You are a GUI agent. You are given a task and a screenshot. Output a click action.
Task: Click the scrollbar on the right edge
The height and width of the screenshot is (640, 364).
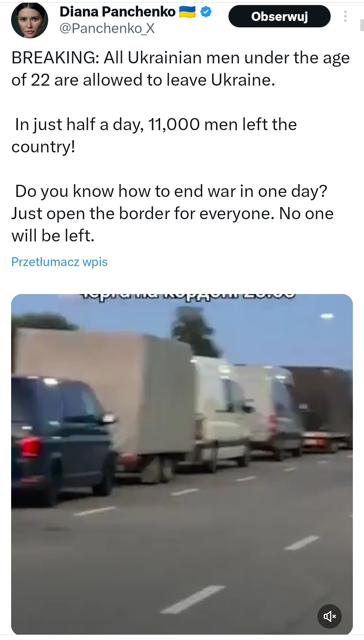coord(362,25)
